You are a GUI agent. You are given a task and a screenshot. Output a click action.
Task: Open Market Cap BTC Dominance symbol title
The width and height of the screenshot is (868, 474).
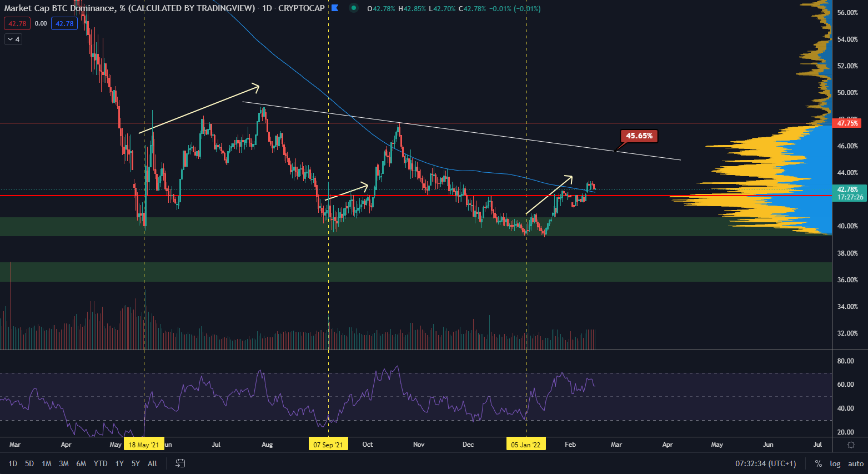(129, 8)
